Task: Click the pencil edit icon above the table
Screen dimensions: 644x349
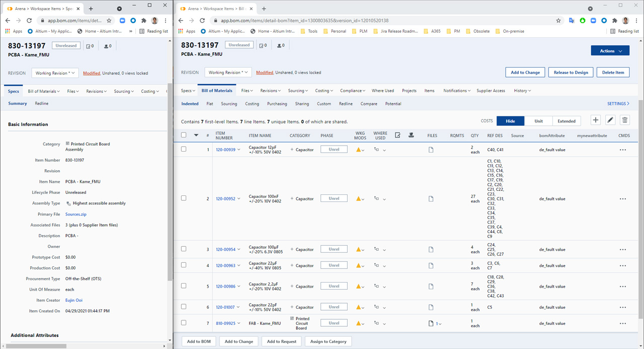Action: pos(610,120)
